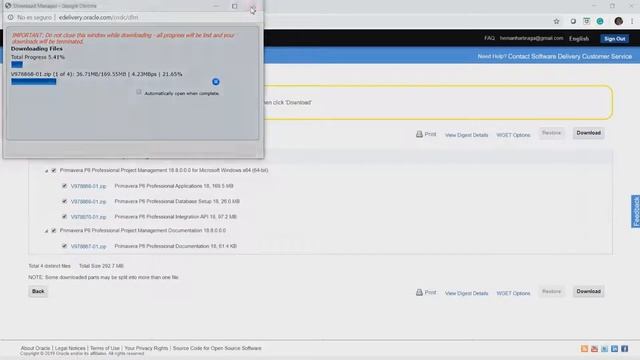Open About Oracle footer link
This screenshot has width=640, height=360.
pos(35,348)
